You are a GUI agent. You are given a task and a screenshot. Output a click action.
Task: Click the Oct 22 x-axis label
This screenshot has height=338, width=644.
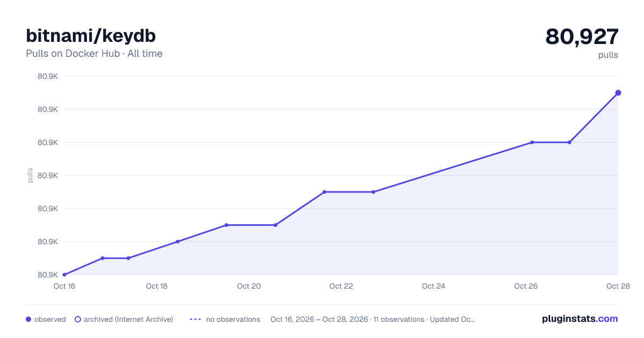(x=341, y=286)
